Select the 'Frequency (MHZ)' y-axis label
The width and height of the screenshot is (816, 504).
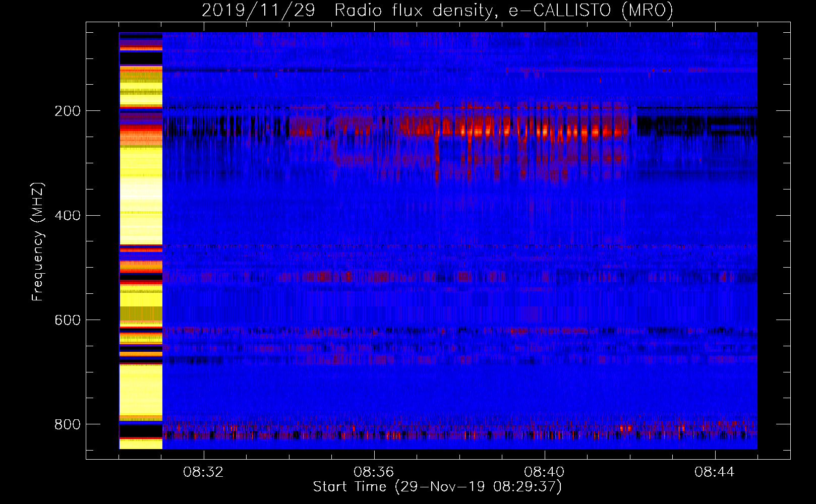click(x=38, y=242)
